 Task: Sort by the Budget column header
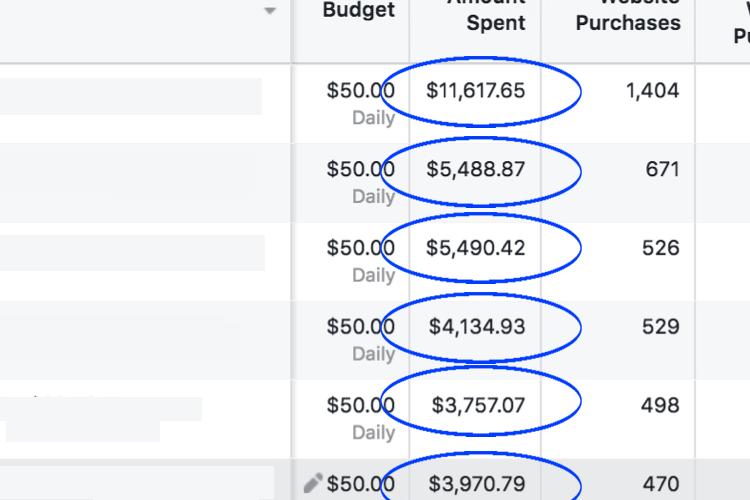359,12
